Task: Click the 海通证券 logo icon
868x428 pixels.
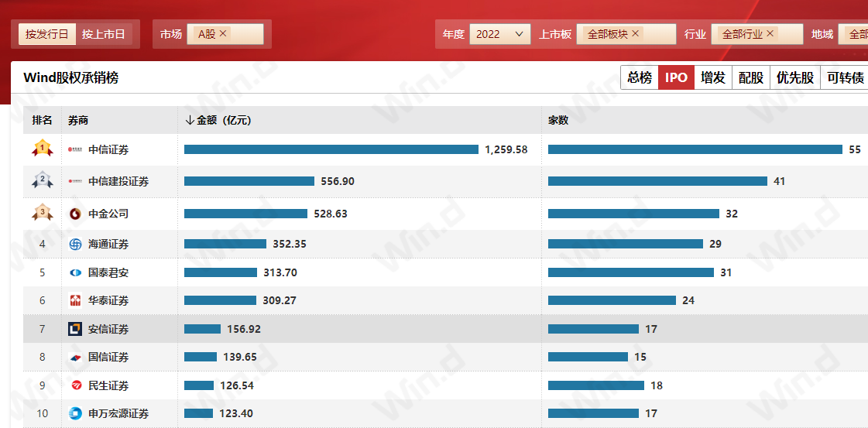Action: coord(75,245)
